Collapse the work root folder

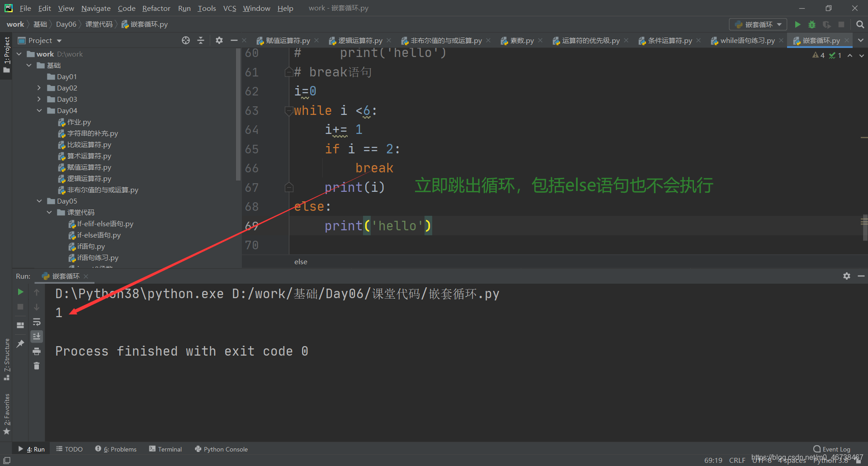19,54
